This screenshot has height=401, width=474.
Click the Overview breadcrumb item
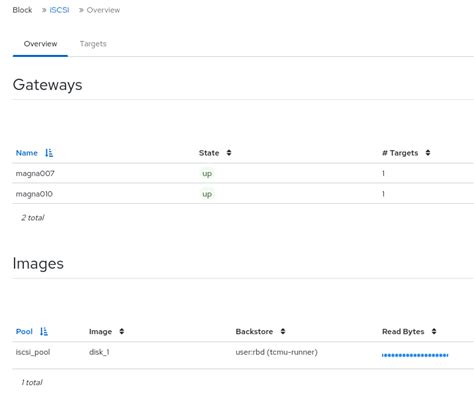click(x=103, y=10)
